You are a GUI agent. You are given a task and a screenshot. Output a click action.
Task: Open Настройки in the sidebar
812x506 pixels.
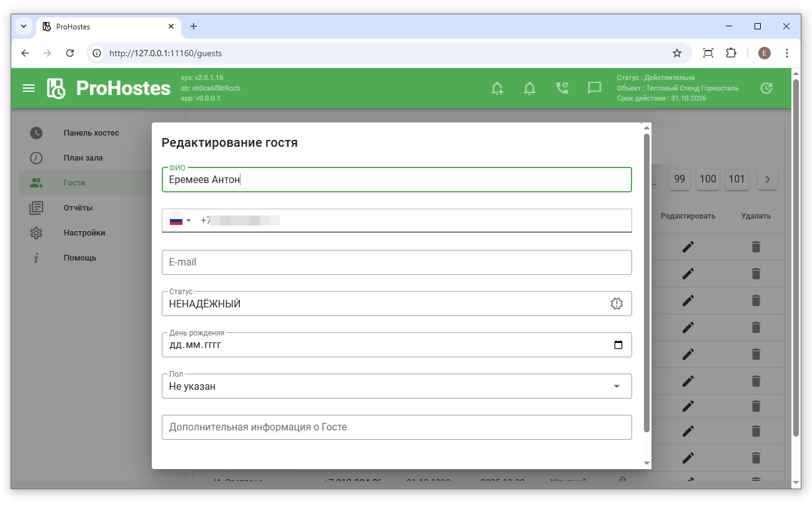click(x=84, y=233)
